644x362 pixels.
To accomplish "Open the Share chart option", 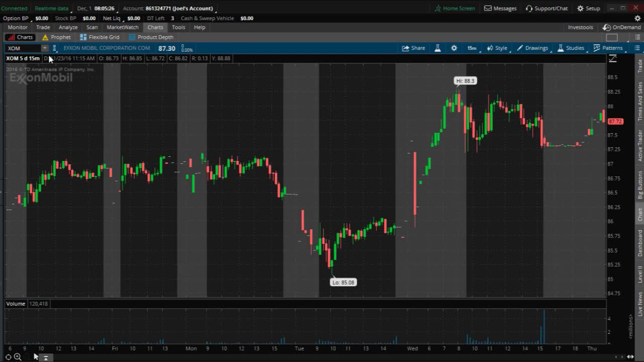I will (x=413, y=48).
